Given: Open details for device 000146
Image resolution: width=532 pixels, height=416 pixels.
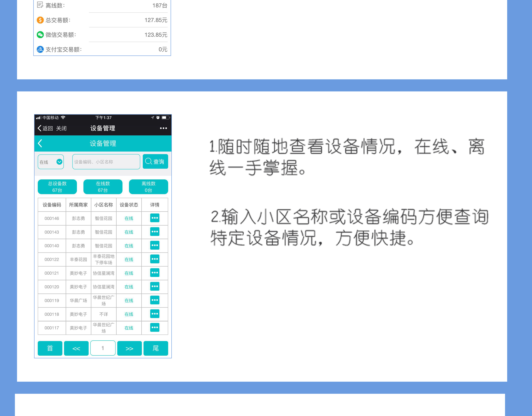Looking at the screenshot, I should coord(154,218).
